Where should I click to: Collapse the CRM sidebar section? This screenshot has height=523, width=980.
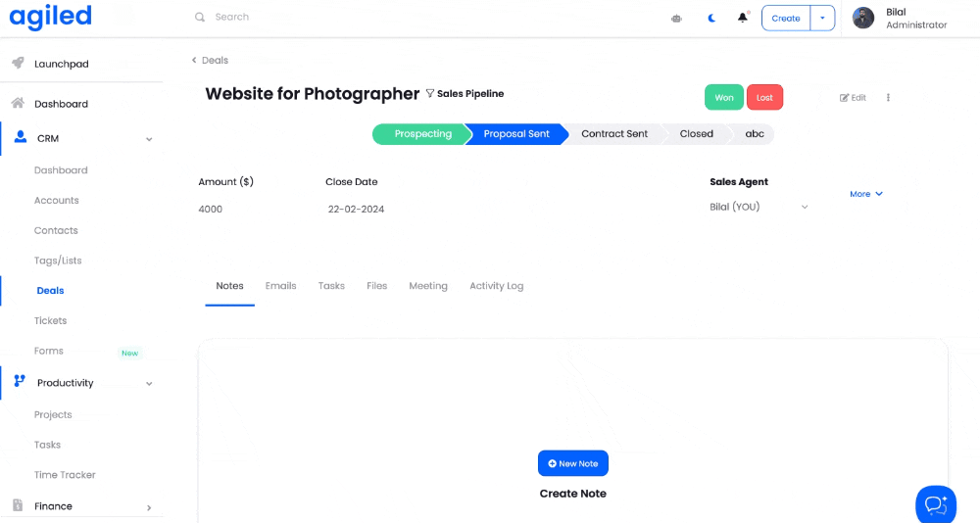149,139
